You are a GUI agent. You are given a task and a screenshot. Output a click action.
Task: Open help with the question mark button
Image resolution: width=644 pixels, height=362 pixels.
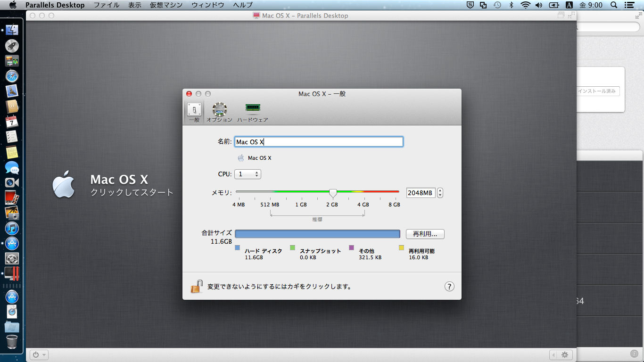tap(449, 286)
